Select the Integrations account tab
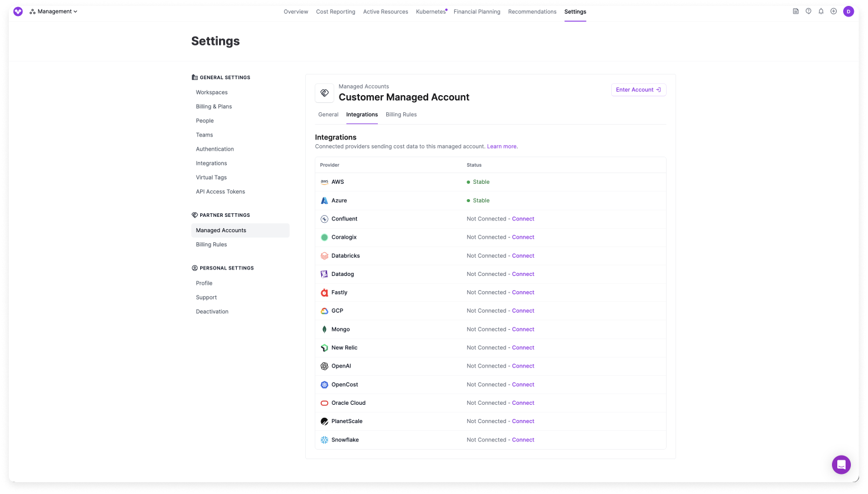 coord(362,115)
